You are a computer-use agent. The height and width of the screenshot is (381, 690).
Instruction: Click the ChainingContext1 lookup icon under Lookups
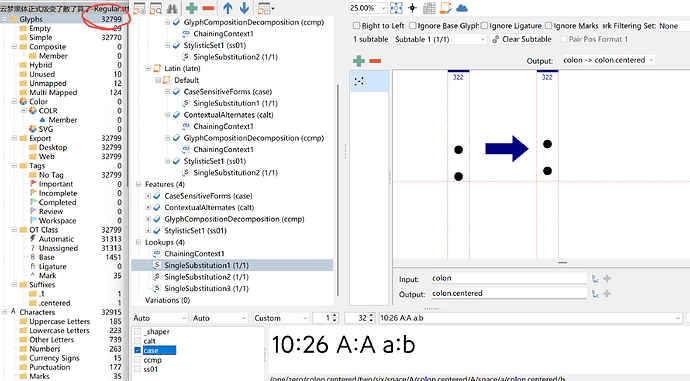[157, 254]
